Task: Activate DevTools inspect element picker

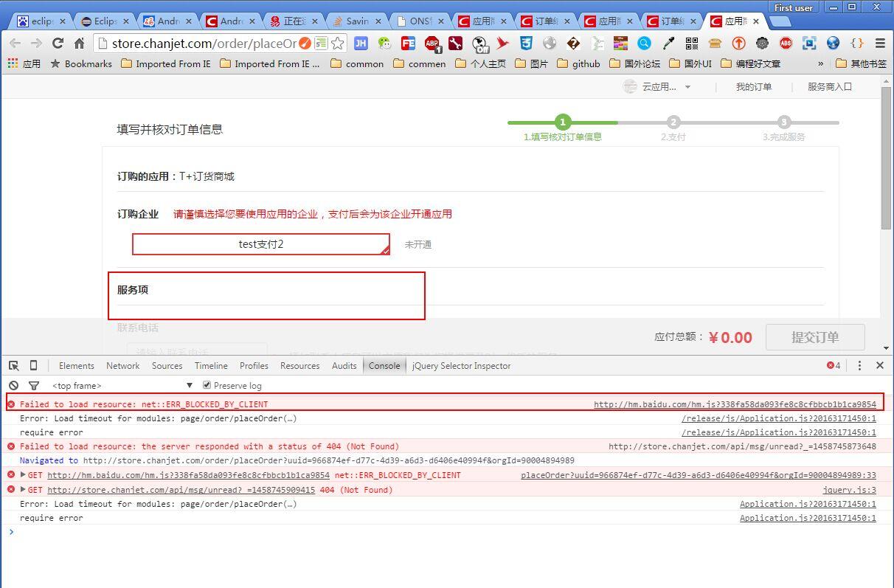Action: [14, 365]
